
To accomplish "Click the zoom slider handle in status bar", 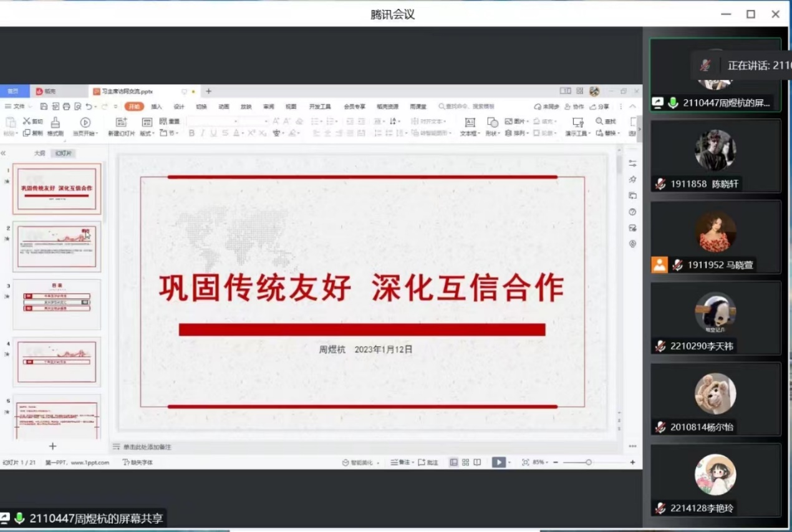I will point(588,462).
